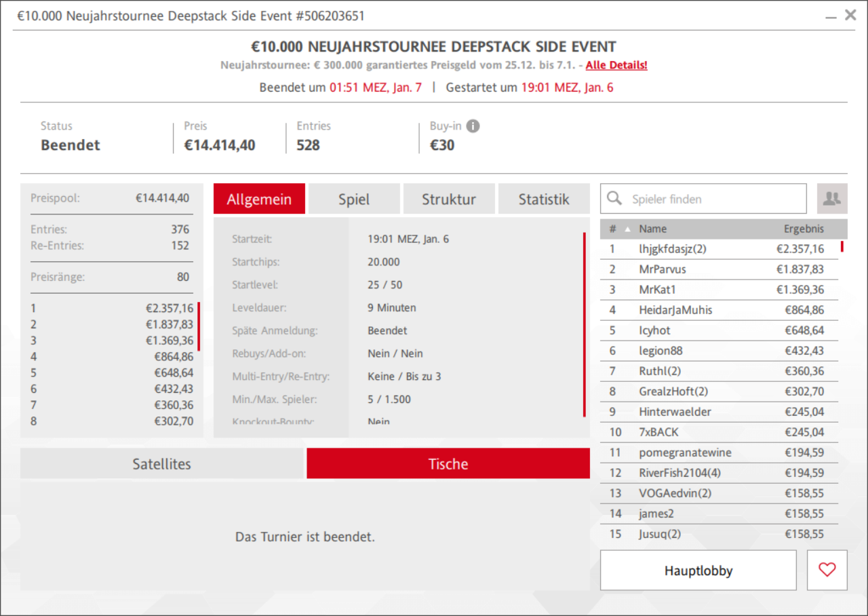The width and height of the screenshot is (868, 616).
Task: Click the player ranking scrollbar
Action: pyautogui.click(x=842, y=246)
